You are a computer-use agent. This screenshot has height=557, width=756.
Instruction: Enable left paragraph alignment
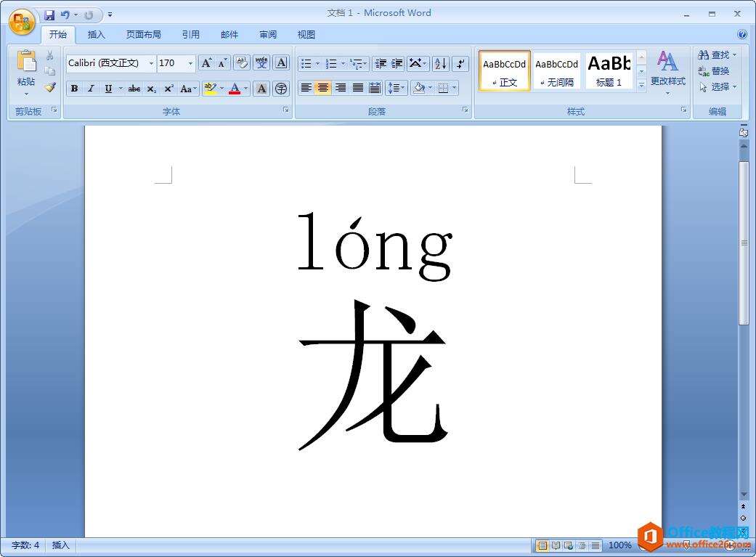pyautogui.click(x=307, y=89)
